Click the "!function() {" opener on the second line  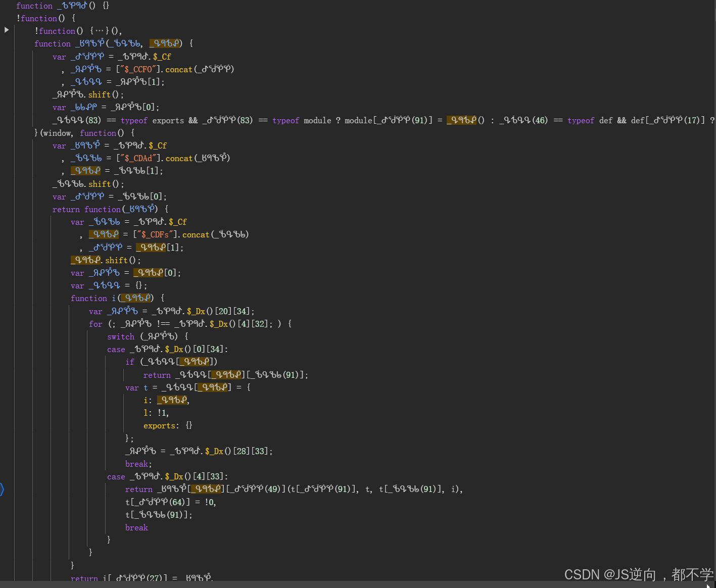(x=46, y=18)
